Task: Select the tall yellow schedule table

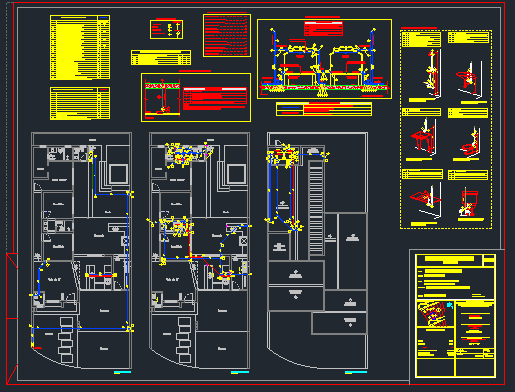Action: pyautogui.click(x=80, y=47)
